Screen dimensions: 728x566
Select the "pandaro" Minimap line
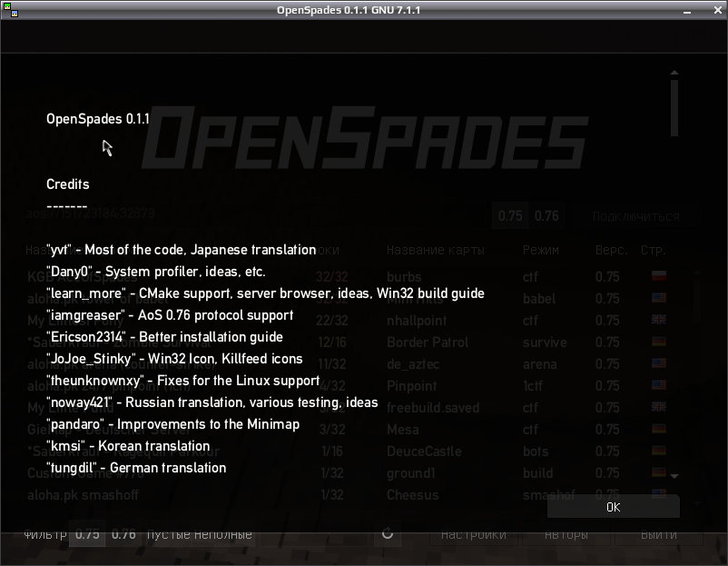[x=172, y=424]
